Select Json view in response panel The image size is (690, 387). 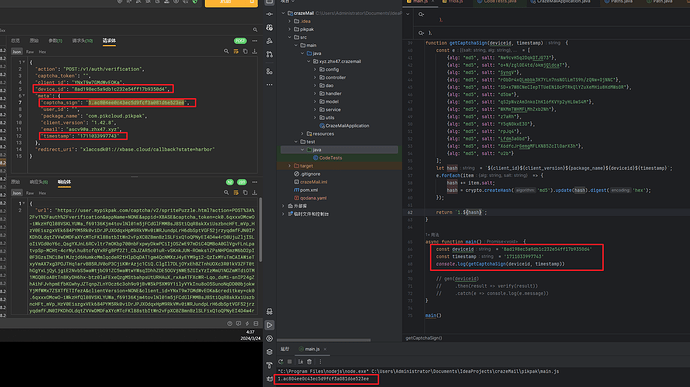(x=16, y=193)
